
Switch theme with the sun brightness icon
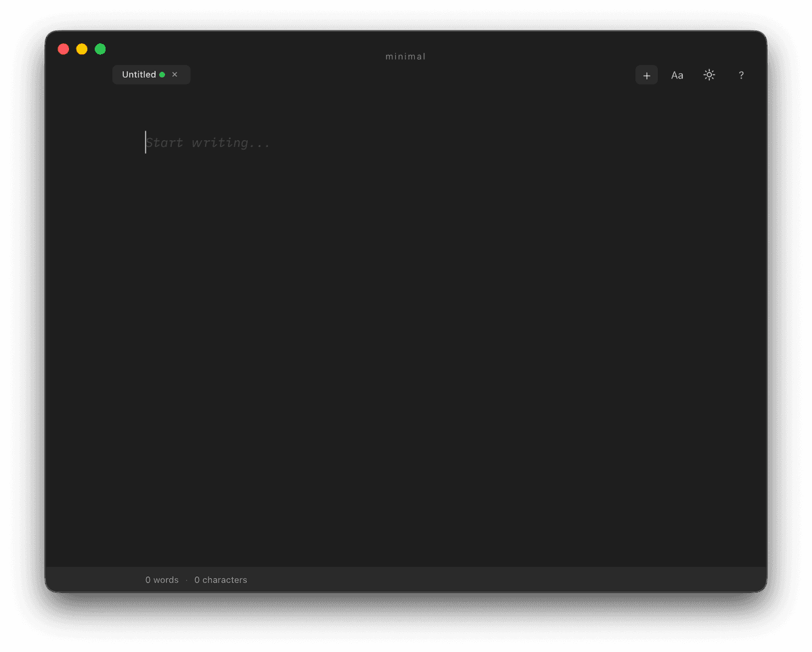tap(708, 74)
